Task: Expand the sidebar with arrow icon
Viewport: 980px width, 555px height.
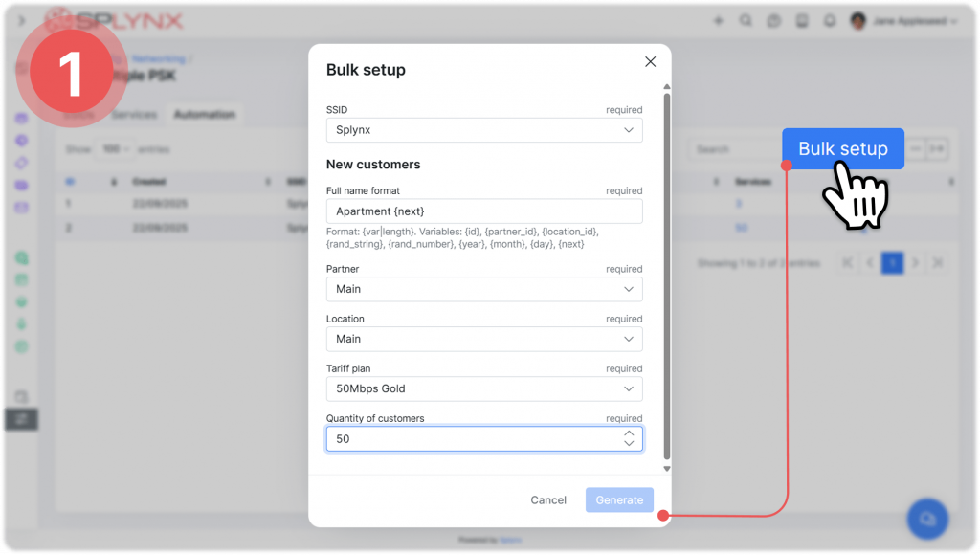Action: point(21,20)
